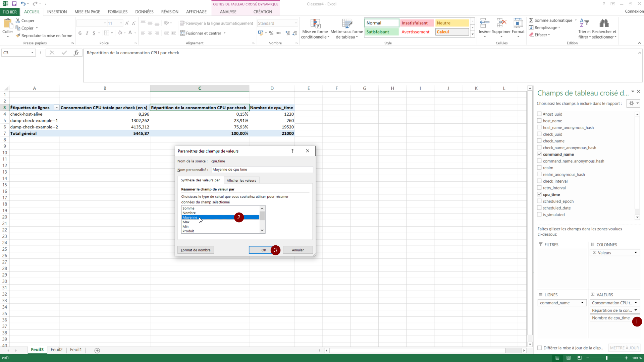
Task: Switch to the Afficher les valeurs tab
Action: 241,180
